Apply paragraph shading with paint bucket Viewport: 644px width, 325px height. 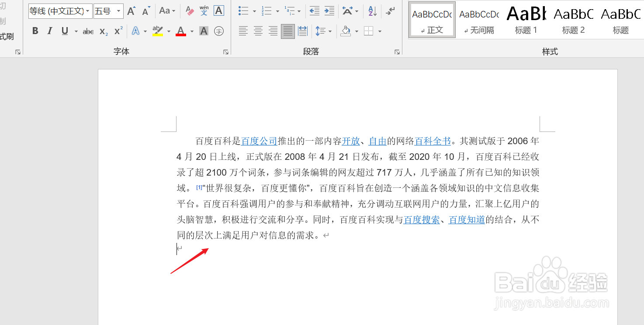pyautogui.click(x=346, y=31)
